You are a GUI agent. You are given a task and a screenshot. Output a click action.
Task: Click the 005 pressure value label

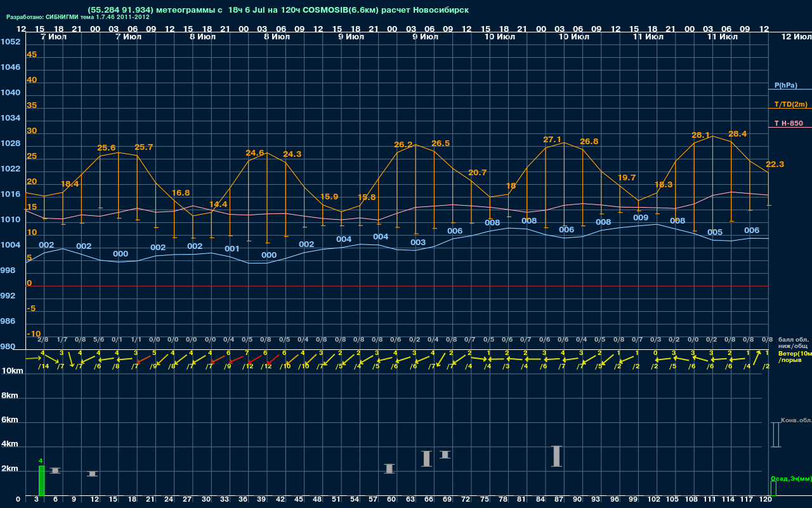tap(715, 232)
